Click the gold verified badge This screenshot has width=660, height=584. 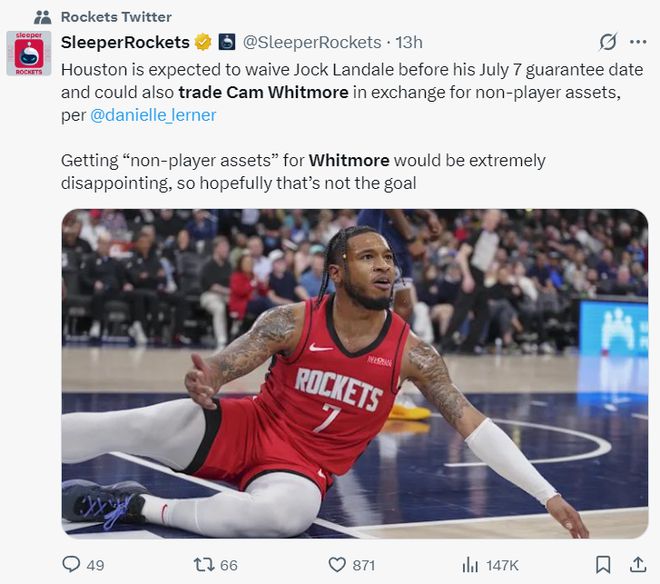[x=203, y=42]
